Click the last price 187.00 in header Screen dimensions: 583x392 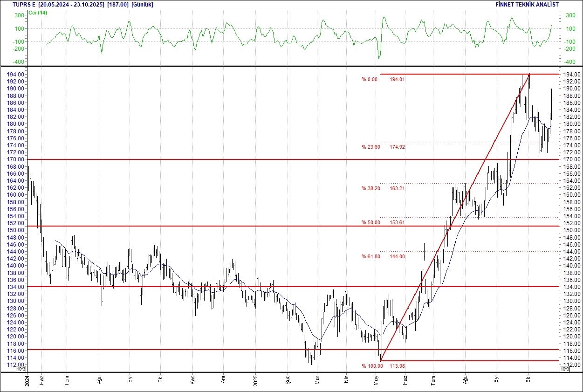click(x=117, y=4)
